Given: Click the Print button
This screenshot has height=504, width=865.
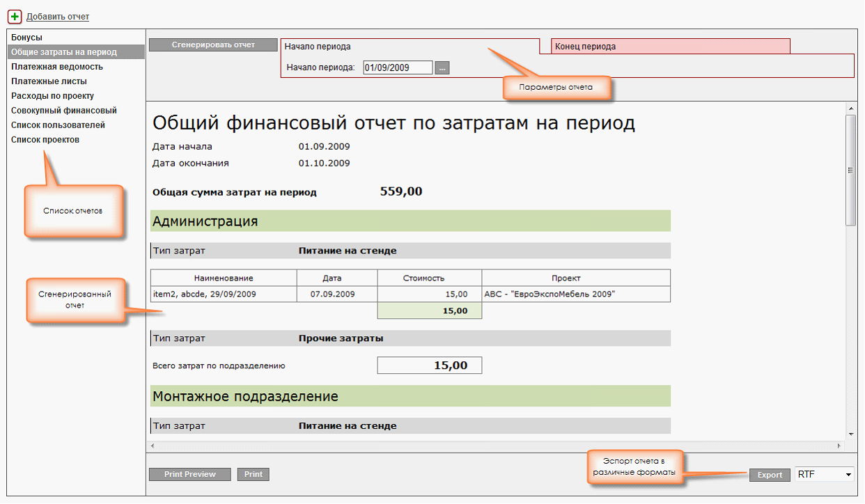Looking at the screenshot, I should click(254, 474).
